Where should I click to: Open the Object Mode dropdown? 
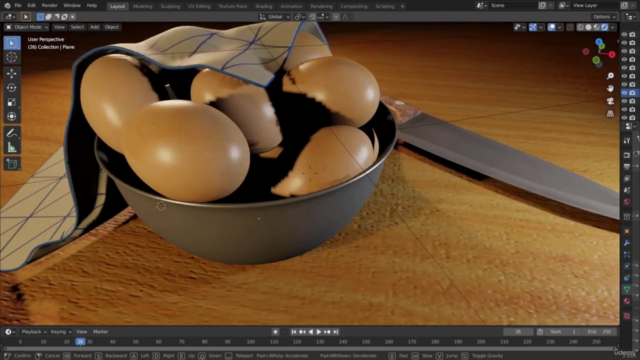pos(27,27)
